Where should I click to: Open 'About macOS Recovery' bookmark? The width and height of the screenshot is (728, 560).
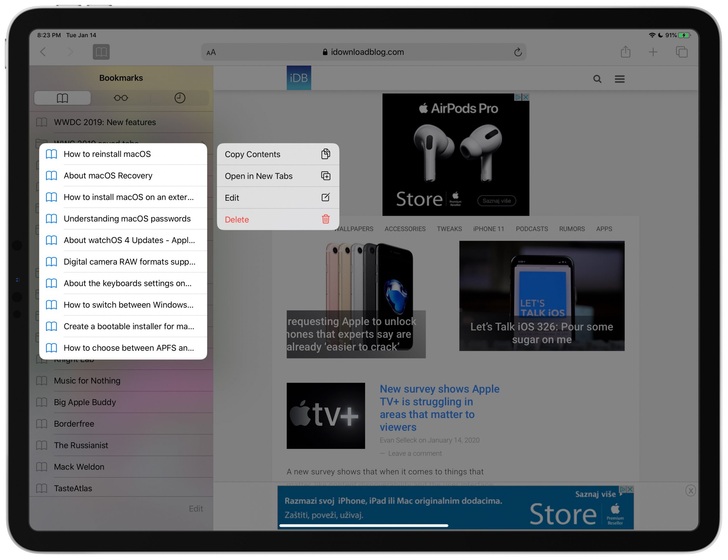click(123, 176)
